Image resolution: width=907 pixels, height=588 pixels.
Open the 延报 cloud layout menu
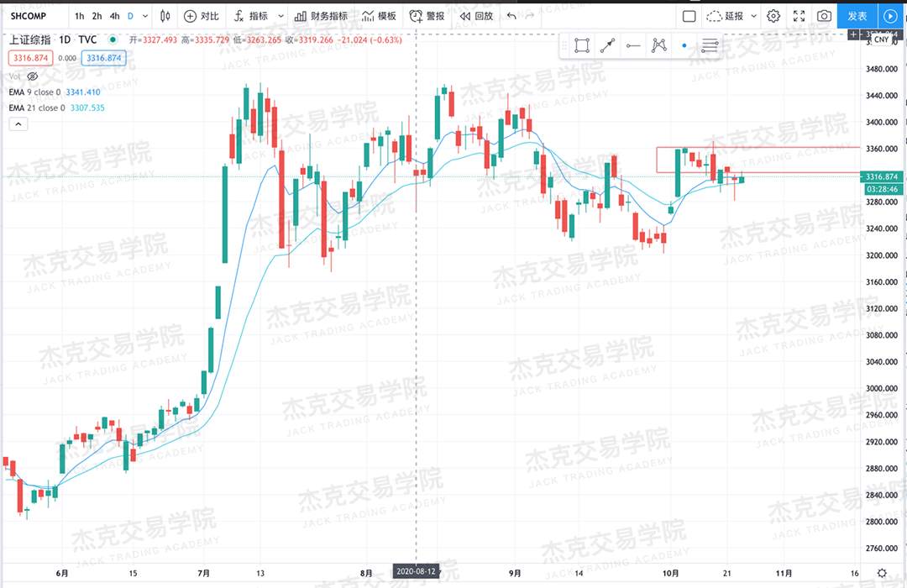click(x=725, y=16)
